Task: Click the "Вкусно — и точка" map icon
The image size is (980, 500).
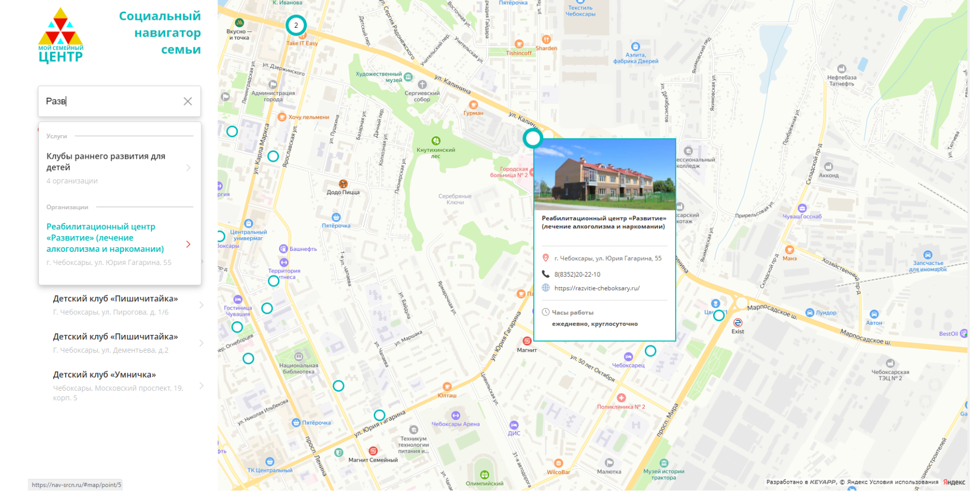Action: pyautogui.click(x=240, y=23)
